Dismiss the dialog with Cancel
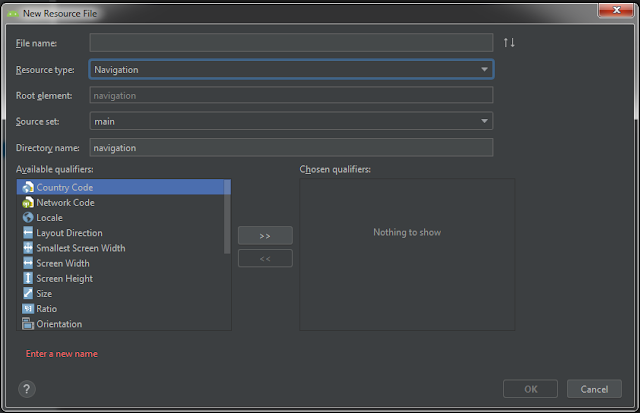The height and width of the screenshot is (413, 640). 594,389
